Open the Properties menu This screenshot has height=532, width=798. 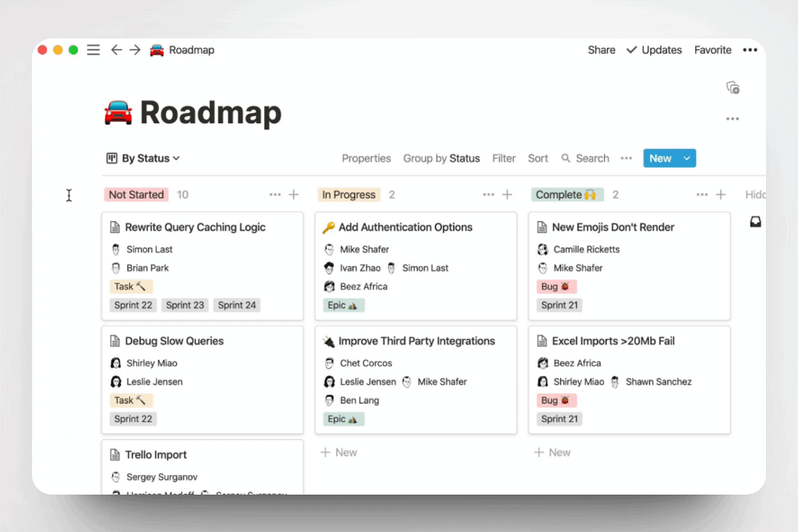(366, 158)
